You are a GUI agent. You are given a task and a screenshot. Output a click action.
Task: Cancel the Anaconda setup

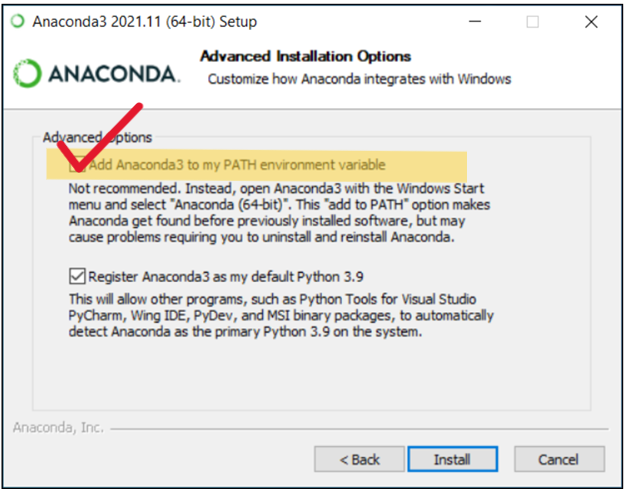point(559,459)
